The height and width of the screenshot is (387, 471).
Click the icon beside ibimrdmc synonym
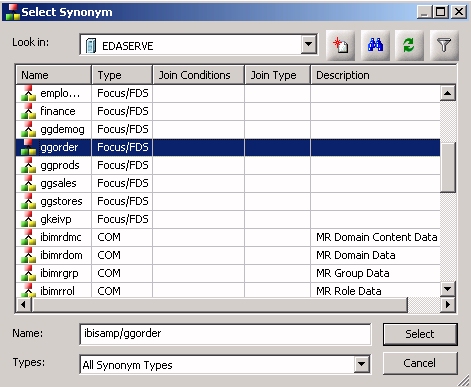[28, 237]
